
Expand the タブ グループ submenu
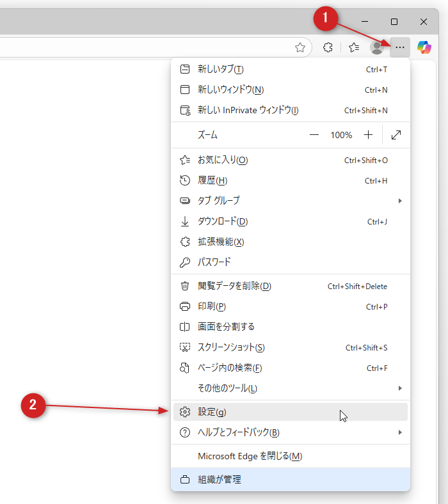[x=290, y=201]
